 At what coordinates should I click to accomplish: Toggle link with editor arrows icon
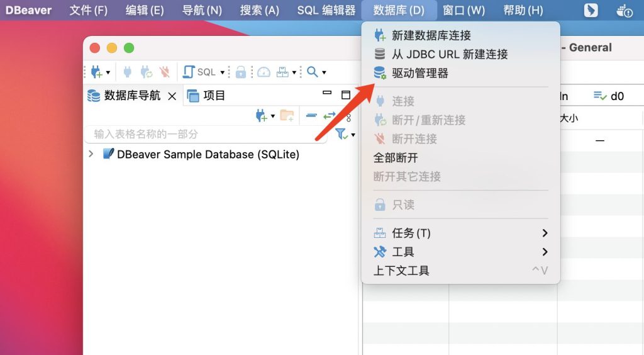[x=330, y=116]
